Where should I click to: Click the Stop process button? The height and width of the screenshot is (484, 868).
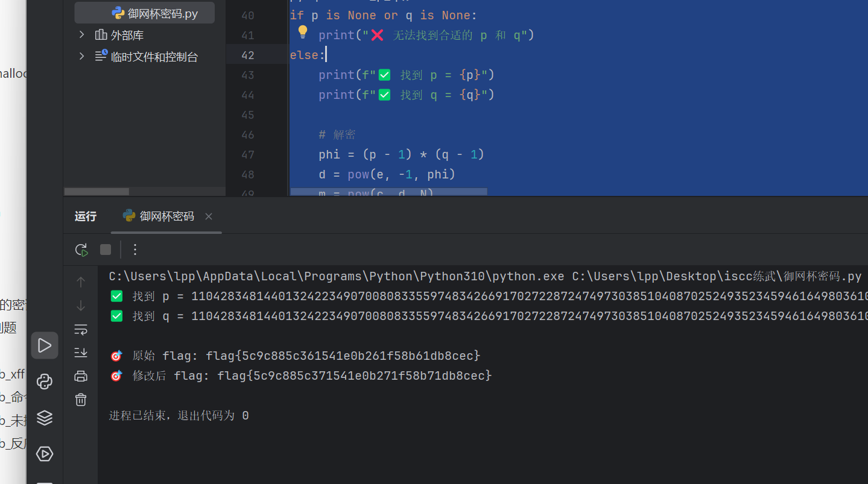[106, 250]
